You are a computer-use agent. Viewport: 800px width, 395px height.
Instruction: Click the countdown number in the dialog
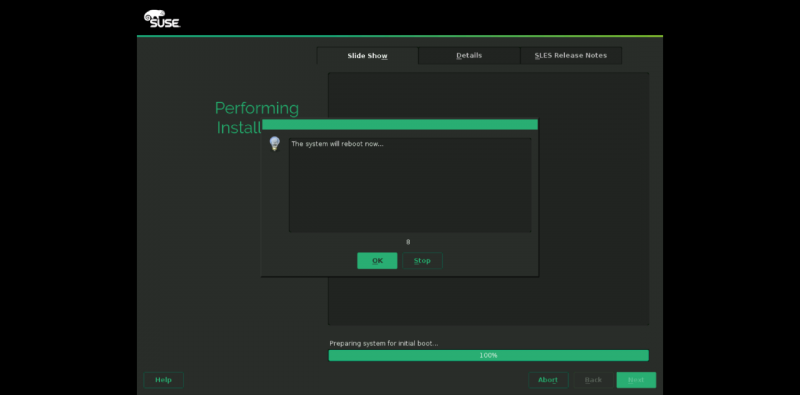408,242
